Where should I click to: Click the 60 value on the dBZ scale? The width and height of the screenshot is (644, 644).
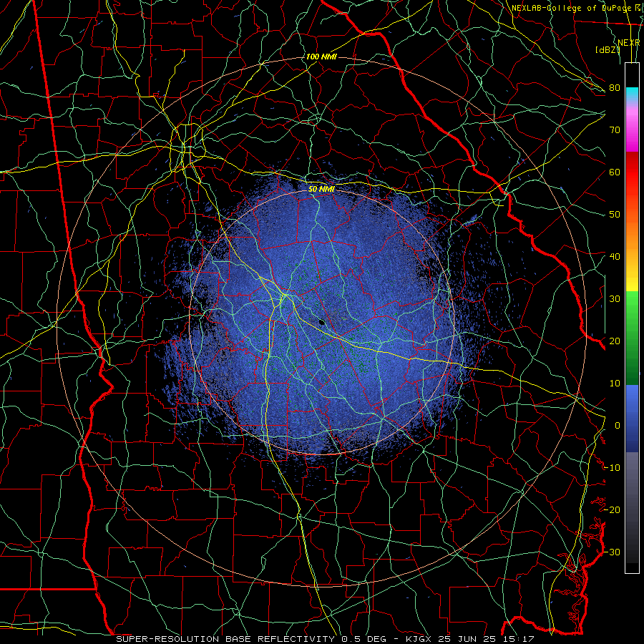coord(615,172)
